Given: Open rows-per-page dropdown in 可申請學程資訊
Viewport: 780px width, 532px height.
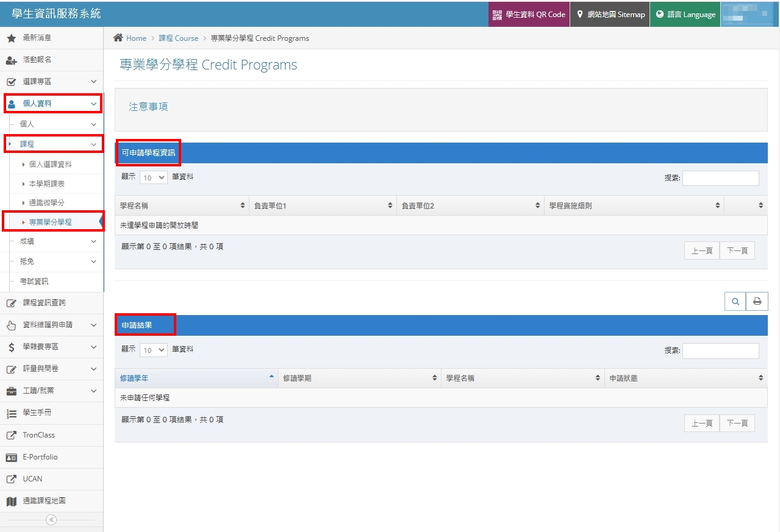Looking at the screenshot, I should [153, 177].
